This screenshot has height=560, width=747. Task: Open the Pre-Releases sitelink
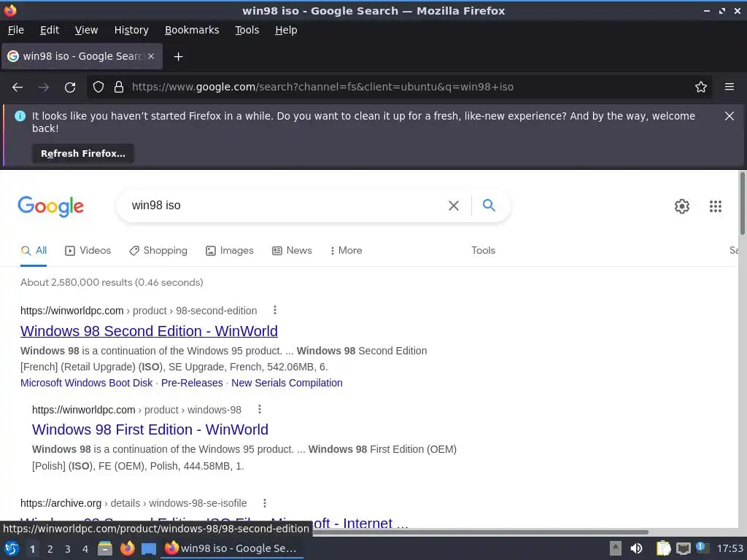[x=192, y=383]
